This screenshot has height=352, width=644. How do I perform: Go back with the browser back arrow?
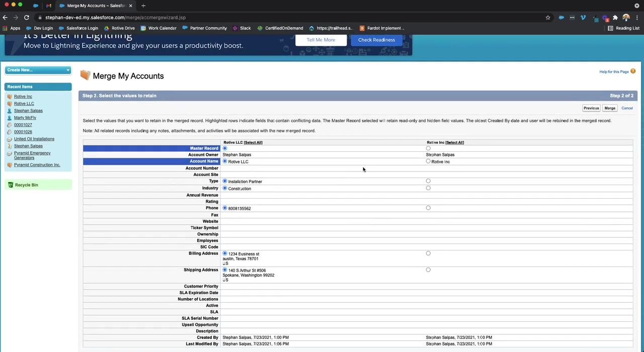point(5,17)
